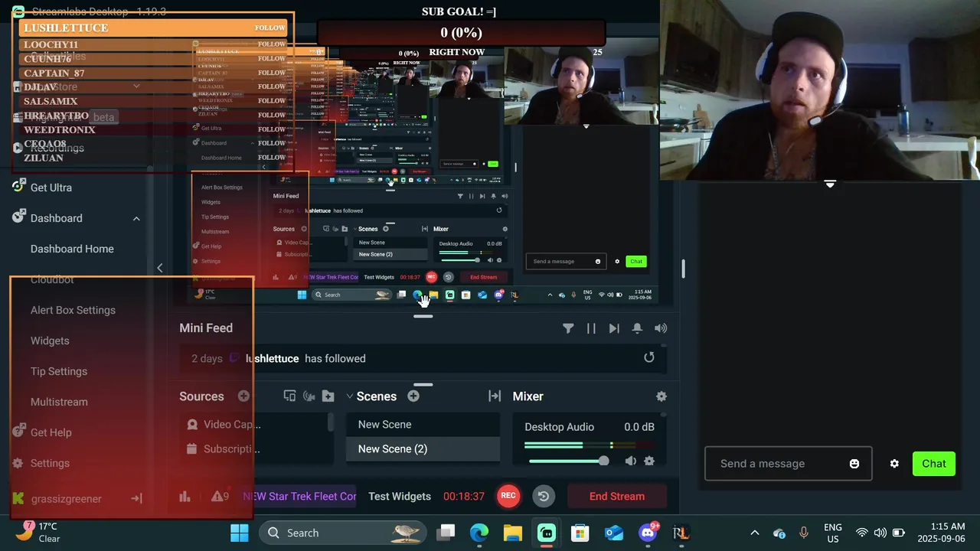Toggle recording with the REC button
The image size is (980, 551).
508,496
